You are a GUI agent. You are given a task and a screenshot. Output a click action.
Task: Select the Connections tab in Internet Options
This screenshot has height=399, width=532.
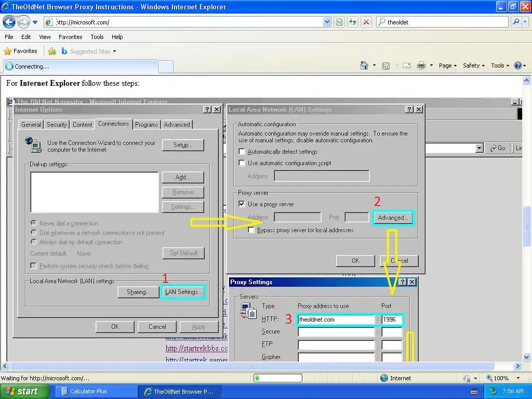(113, 124)
